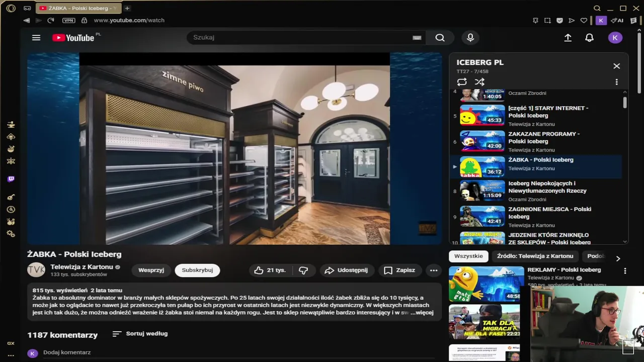Open the upload video icon
The width and height of the screenshot is (644, 362).
(x=568, y=38)
